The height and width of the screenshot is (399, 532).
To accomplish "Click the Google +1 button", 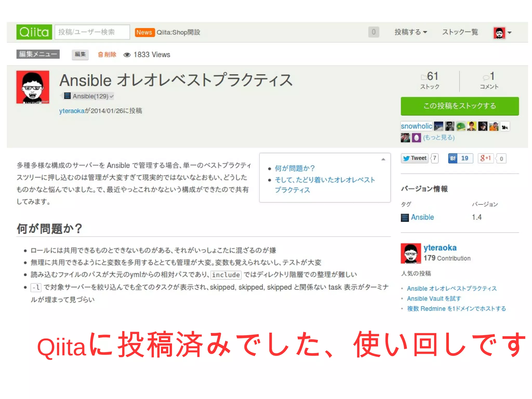I will 485,158.
